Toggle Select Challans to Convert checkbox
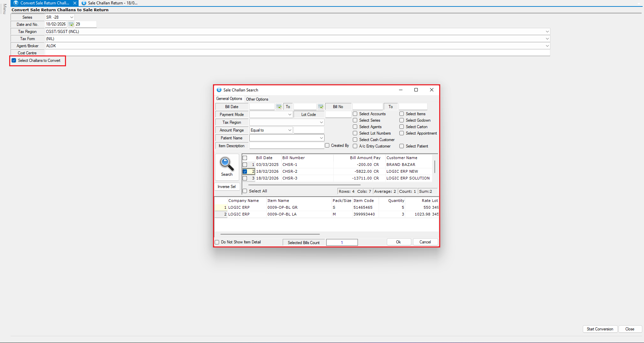This screenshot has width=644, height=343. coord(14,61)
